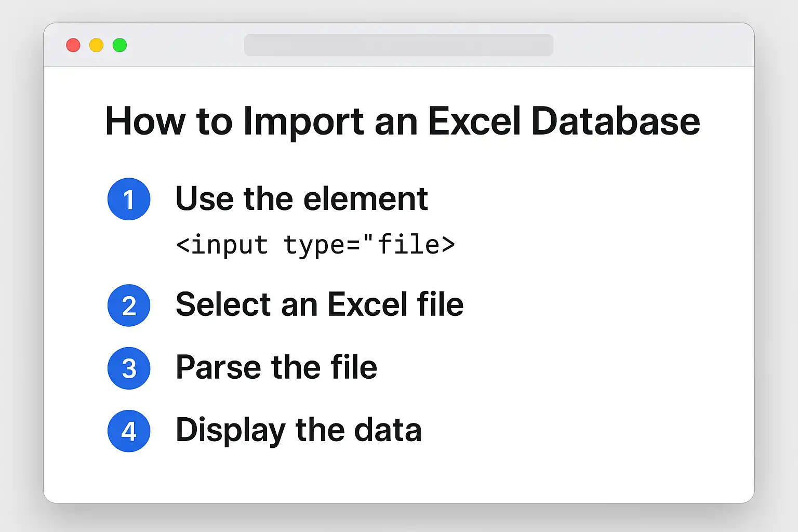Viewport: 798px width, 532px height.
Task: Click the word 'Import' in the title
Action: 303,122
